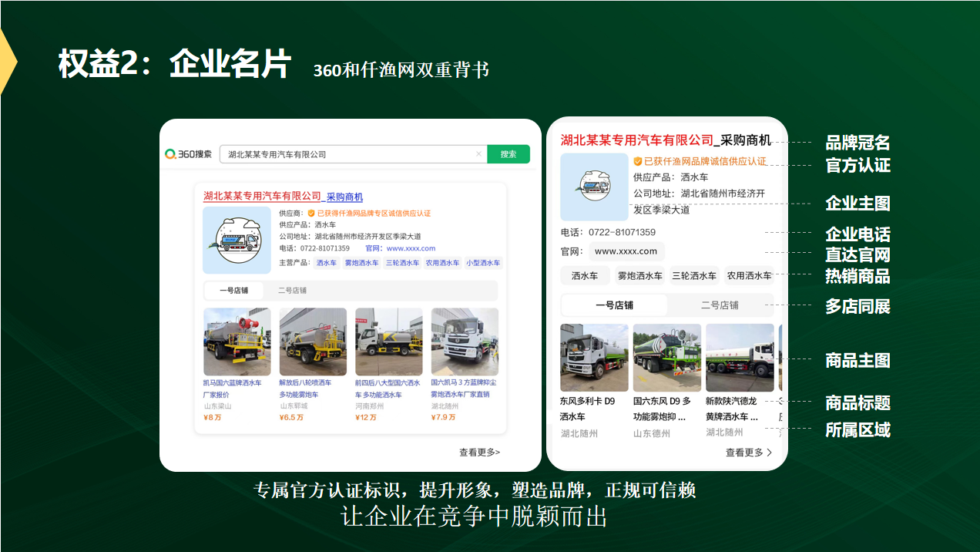The image size is (980, 552).
Task: Click the 360搜索 logo icon
Action: click(170, 154)
